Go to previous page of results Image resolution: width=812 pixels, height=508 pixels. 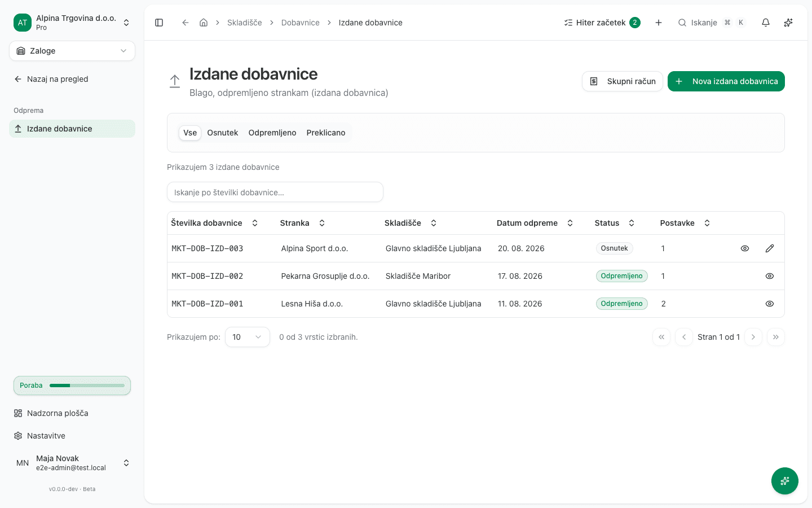[x=684, y=337]
